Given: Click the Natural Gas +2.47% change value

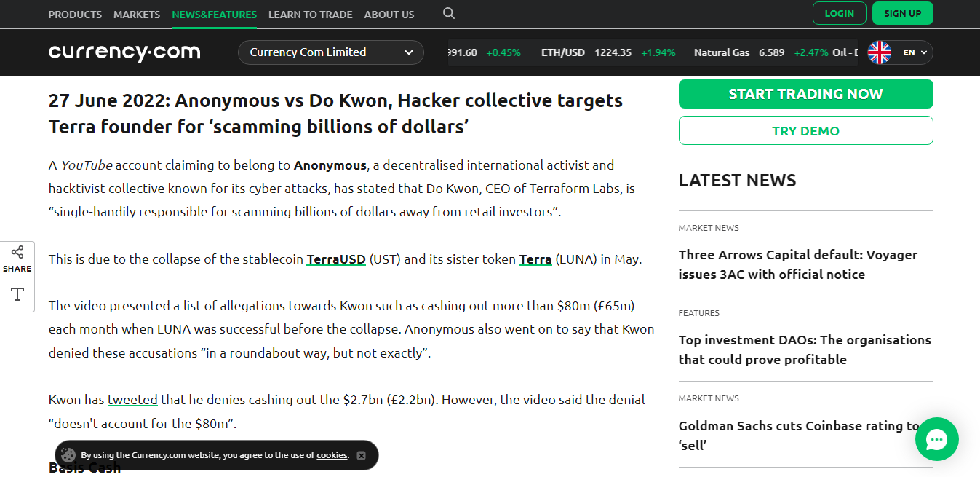Looking at the screenshot, I should coord(811,52).
